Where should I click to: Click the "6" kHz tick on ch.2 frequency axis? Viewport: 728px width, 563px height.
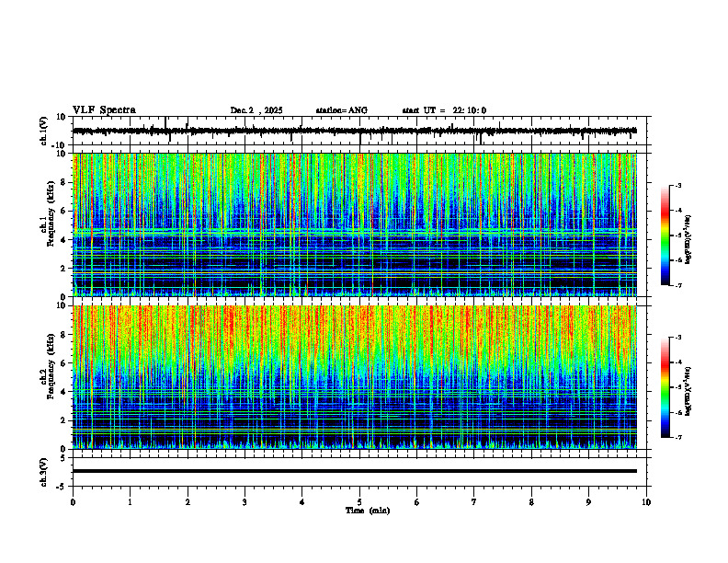click(x=63, y=363)
